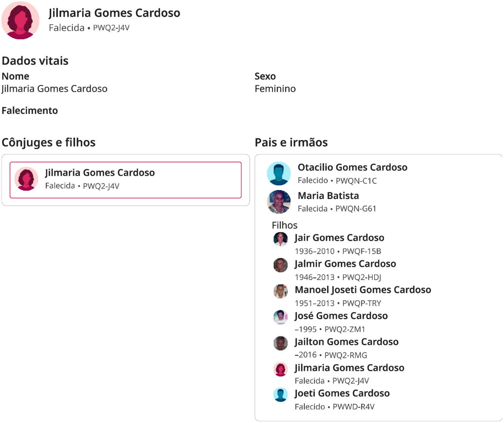Screen dimensions: 504x423
Task: Click Jailton Gomes Cardoso's portrait thumbnail
Action: (280, 343)
